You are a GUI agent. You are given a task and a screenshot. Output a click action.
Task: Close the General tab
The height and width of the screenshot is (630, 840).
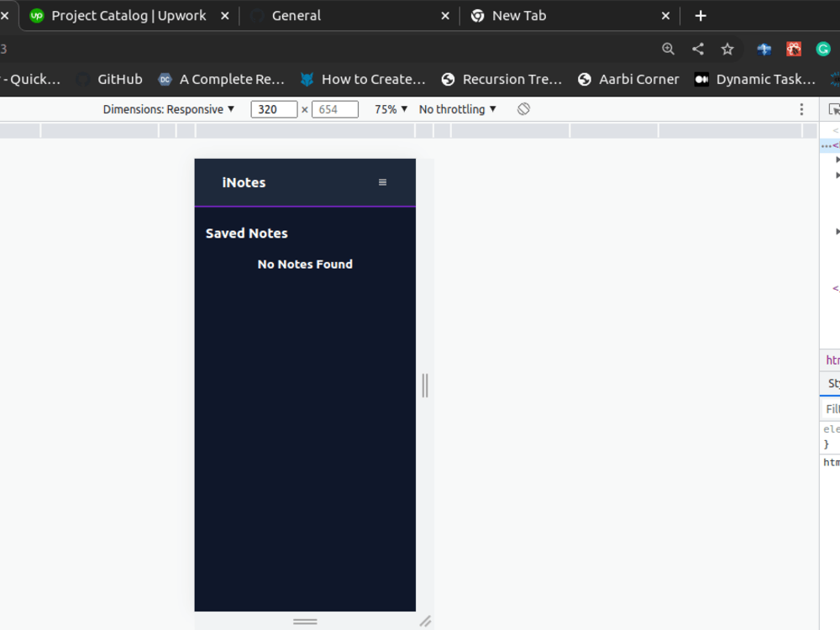445,16
